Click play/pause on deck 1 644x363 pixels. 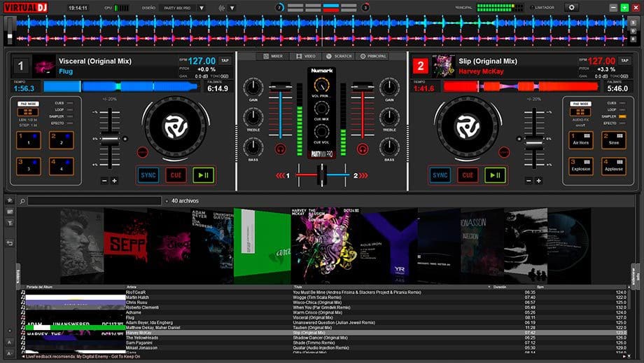(203, 175)
